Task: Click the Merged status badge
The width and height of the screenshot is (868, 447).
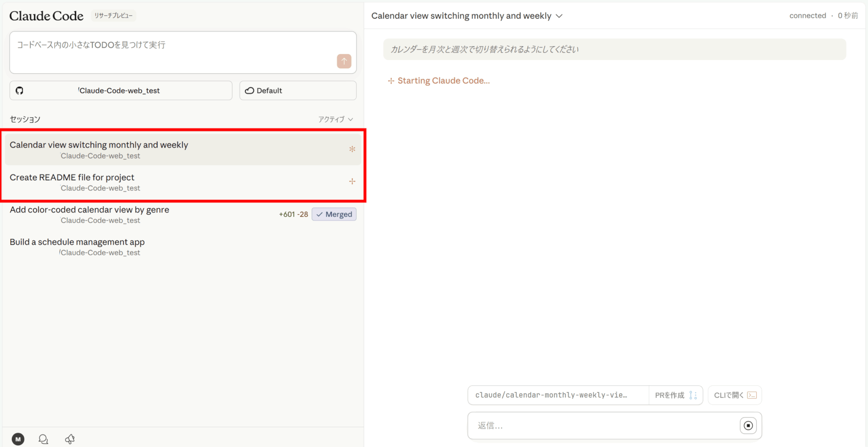Action: point(334,215)
